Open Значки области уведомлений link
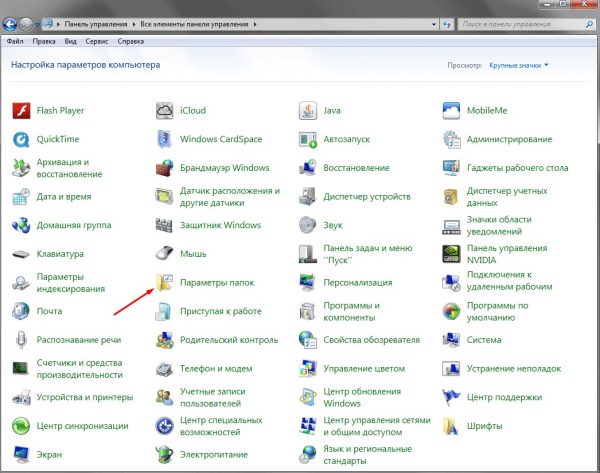The image size is (600, 473). click(x=499, y=225)
